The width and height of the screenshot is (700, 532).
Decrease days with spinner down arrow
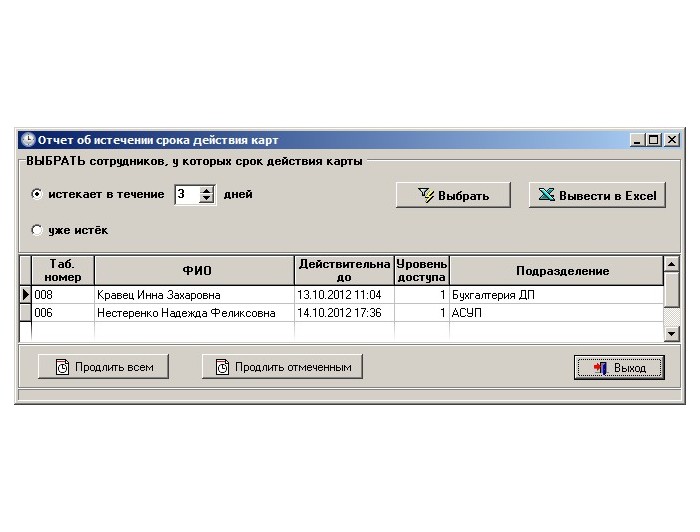(207, 199)
